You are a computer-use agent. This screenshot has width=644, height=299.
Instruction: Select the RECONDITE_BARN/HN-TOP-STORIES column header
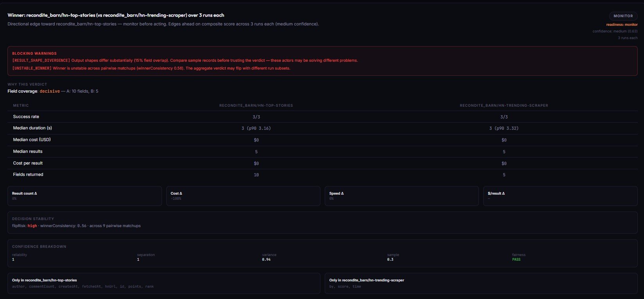[x=256, y=106]
